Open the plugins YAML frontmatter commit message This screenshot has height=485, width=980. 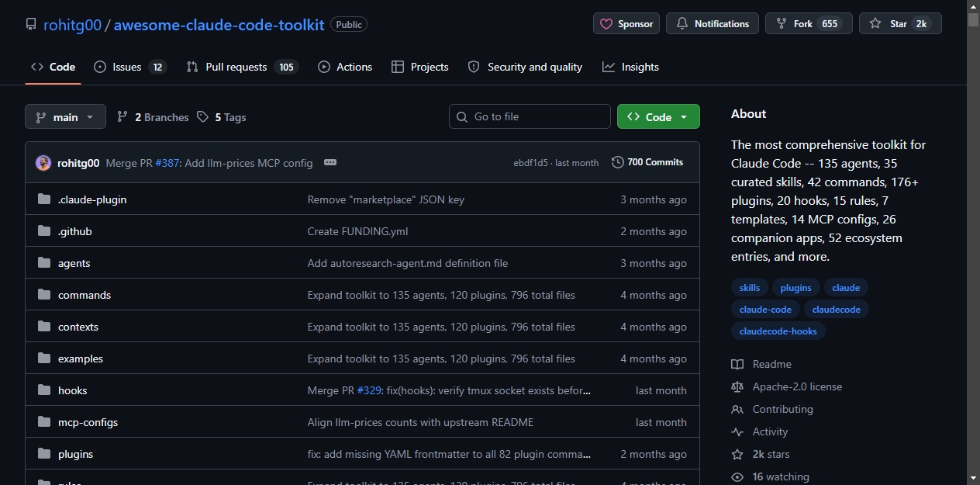[x=450, y=454]
